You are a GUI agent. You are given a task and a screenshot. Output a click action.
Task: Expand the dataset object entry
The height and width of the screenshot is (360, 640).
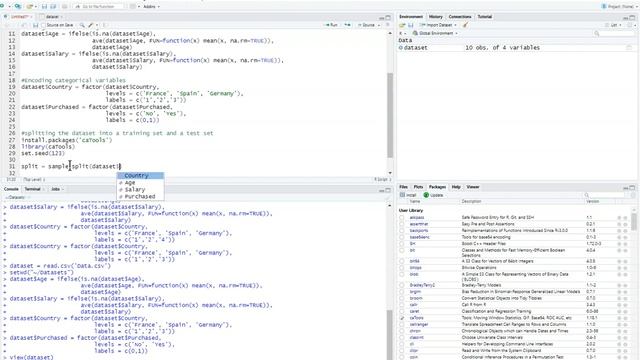(x=400, y=48)
